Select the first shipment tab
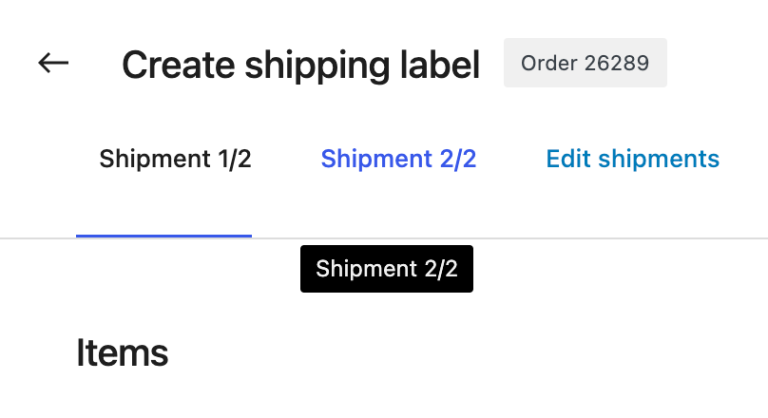 (x=175, y=159)
